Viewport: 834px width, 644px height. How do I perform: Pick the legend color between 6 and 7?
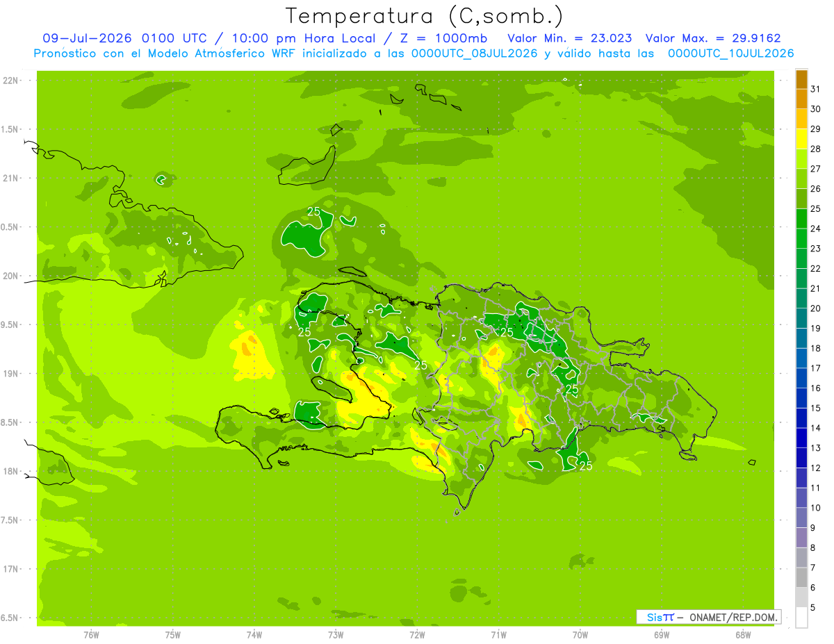click(x=801, y=577)
